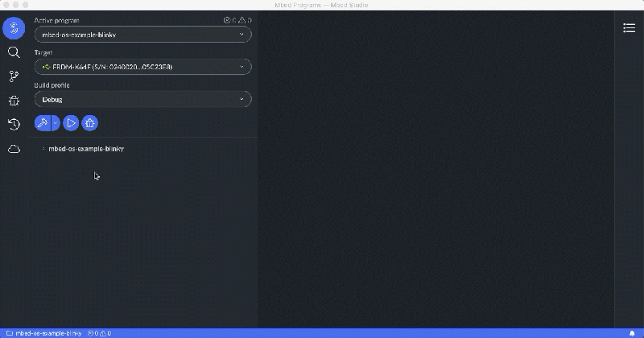Build program with the hammer button
Image resolution: width=644 pixels, height=338 pixels.
tap(43, 123)
